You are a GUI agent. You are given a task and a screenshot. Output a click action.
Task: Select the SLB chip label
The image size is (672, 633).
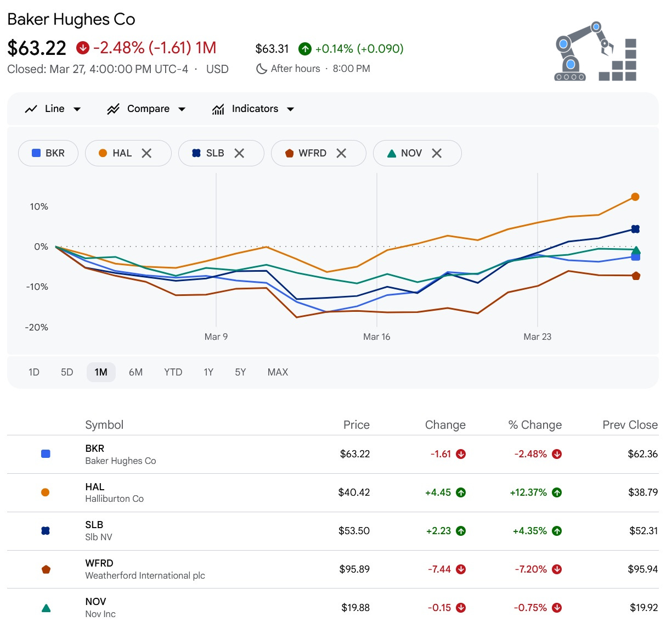[x=215, y=153]
